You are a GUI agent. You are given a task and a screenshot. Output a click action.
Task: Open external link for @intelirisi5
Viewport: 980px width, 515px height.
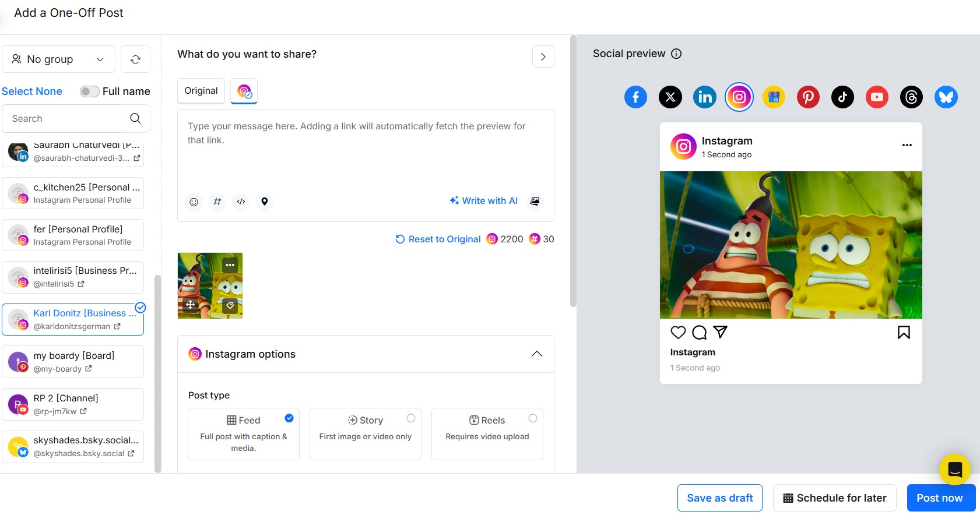tap(81, 284)
